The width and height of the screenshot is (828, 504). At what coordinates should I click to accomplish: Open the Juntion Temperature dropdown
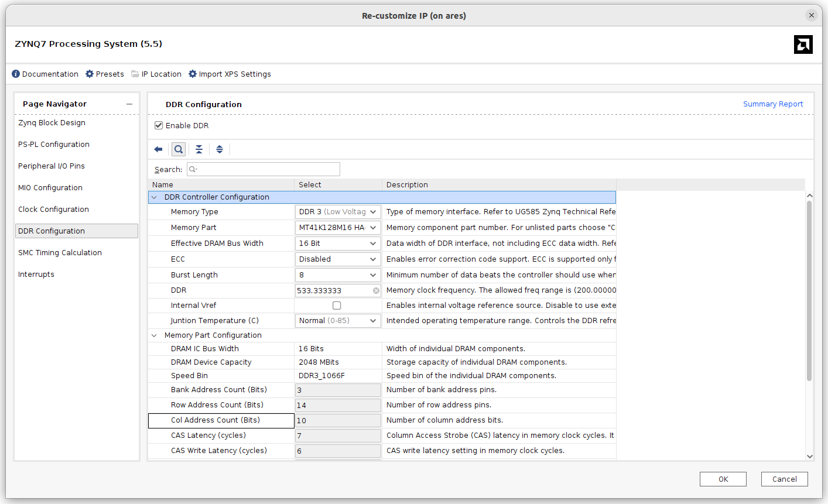point(338,321)
